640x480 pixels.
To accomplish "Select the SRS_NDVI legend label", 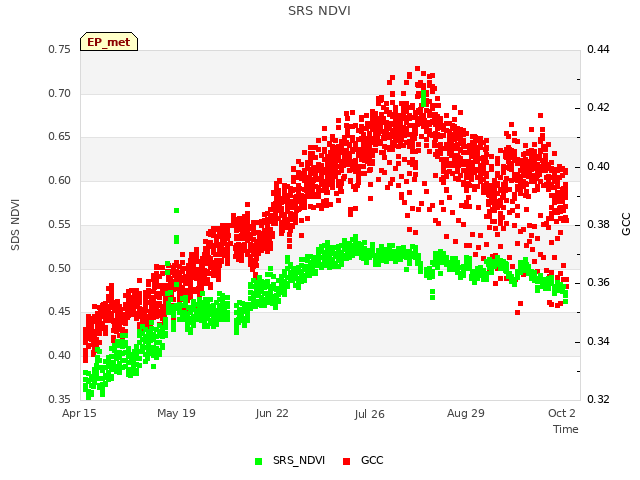I will coord(299,460).
